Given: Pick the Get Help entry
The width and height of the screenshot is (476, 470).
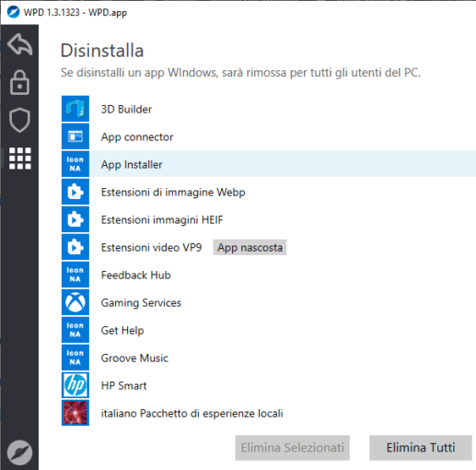Looking at the screenshot, I should tap(122, 331).
